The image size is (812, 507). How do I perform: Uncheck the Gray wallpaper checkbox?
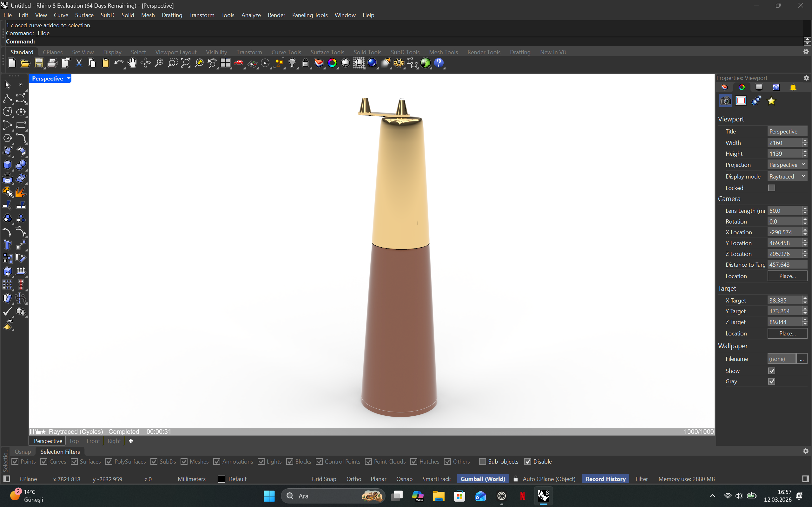771,381
